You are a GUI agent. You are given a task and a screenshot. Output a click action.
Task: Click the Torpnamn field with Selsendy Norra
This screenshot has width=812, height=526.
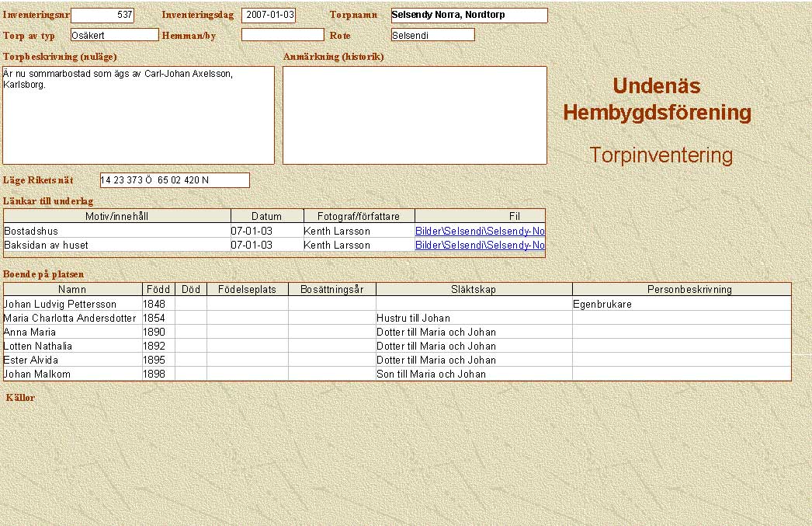pos(468,15)
